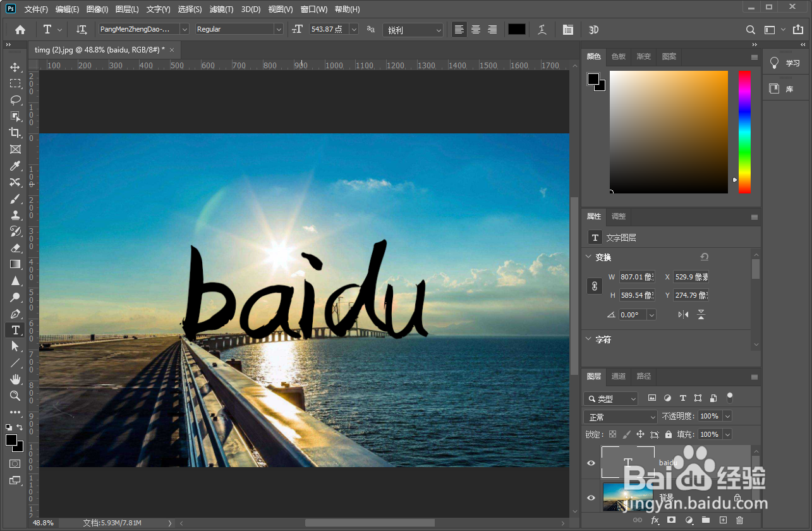The height and width of the screenshot is (531, 812).
Task: Open the 学习 panel
Action: [785, 63]
